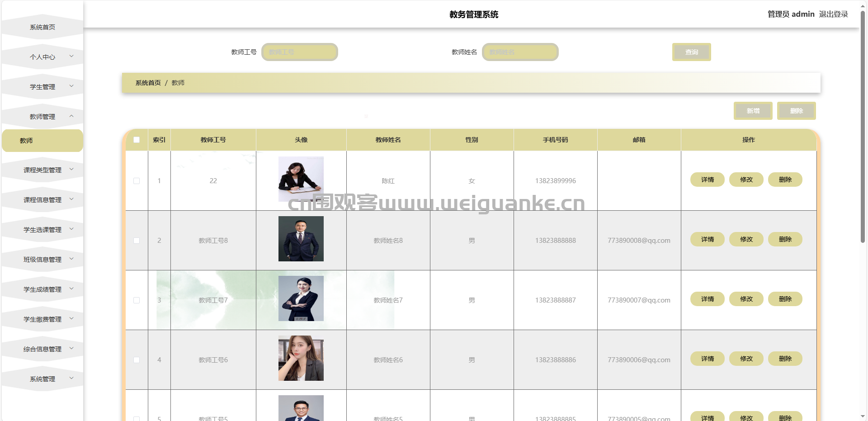Go to 系统首页 via breadcrumb
Screen dimensions: 868x421
(148, 83)
